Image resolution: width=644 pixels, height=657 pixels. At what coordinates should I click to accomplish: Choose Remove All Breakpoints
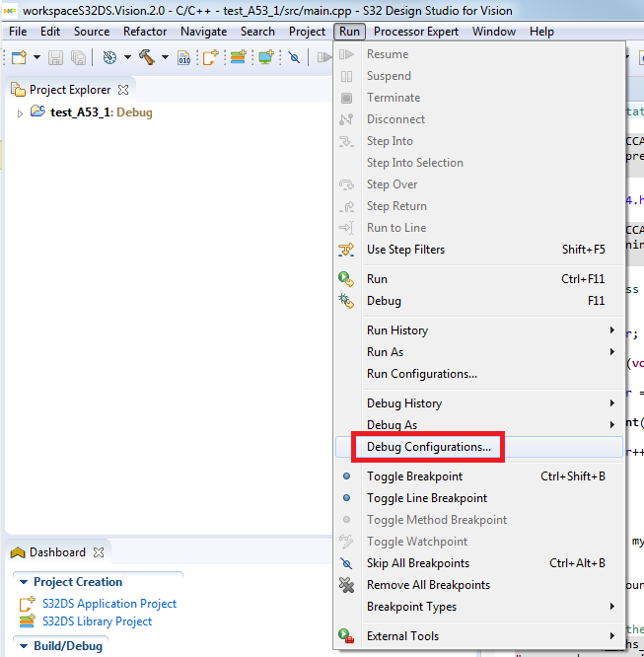point(478,585)
